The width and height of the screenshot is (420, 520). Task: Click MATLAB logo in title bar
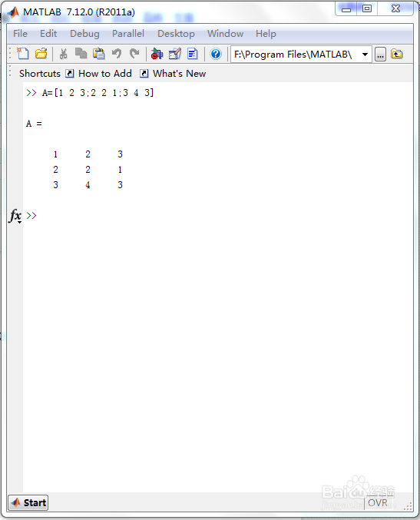pyautogui.click(x=14, y=12)
